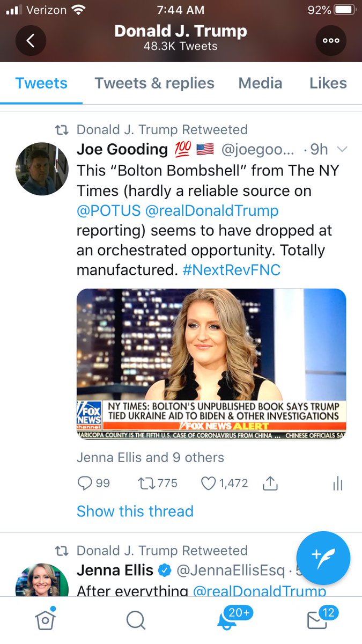Switch to the Likes tab

click(328, 83)
